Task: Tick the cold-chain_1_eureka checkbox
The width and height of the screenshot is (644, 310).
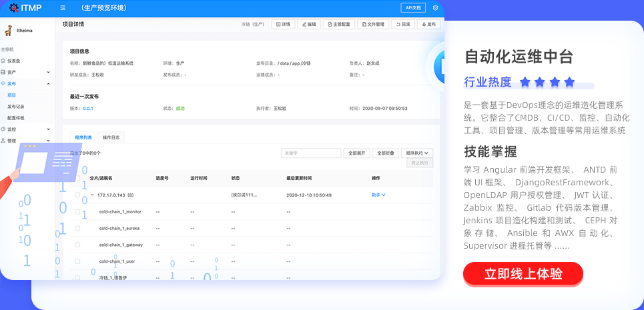Action: [x=77, y=228]
